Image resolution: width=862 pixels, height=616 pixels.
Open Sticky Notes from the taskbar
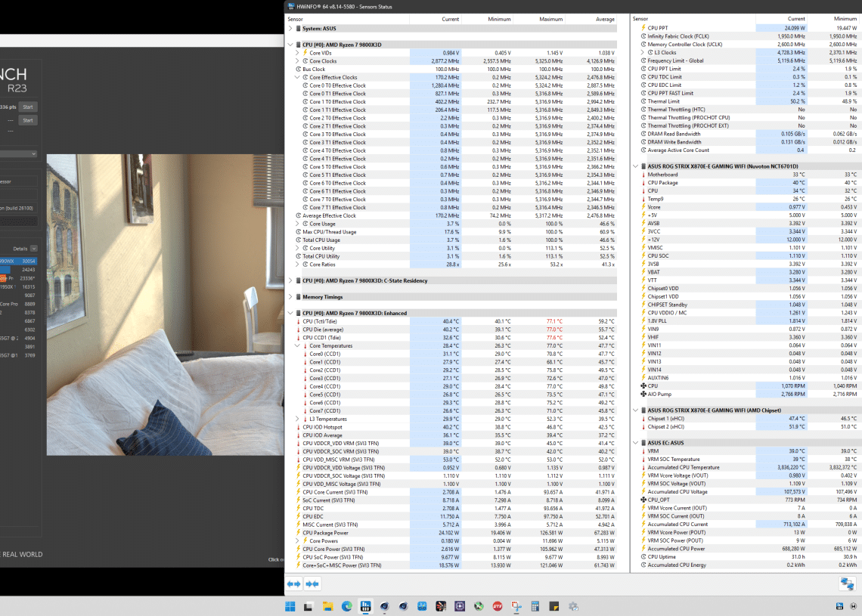(554, 606)
